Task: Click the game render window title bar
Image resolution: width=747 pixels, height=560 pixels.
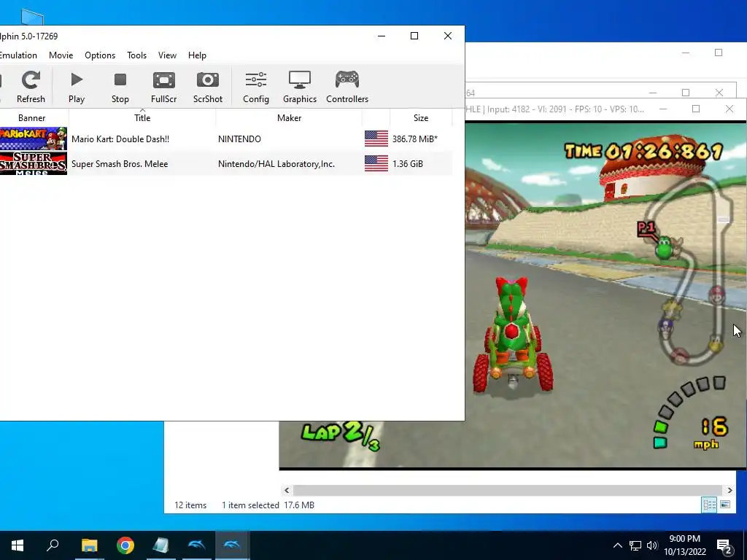Action: point(555,109)
